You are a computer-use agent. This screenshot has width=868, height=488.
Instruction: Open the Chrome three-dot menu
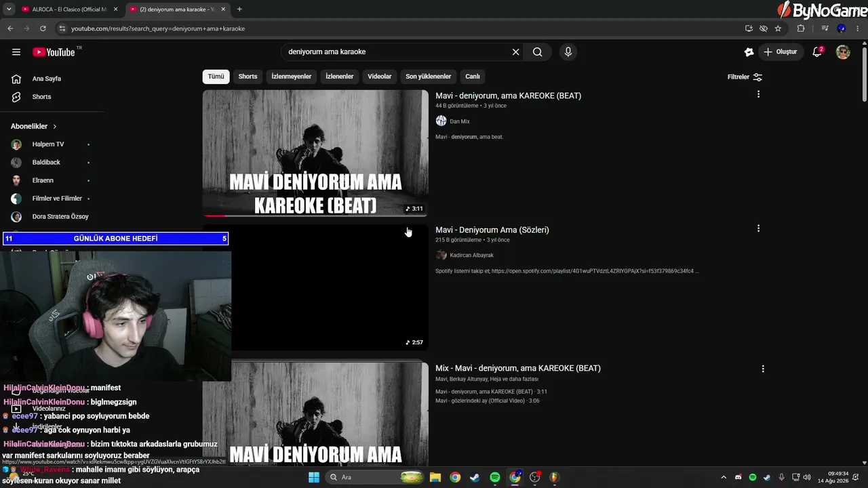click(x=858, y=28)
